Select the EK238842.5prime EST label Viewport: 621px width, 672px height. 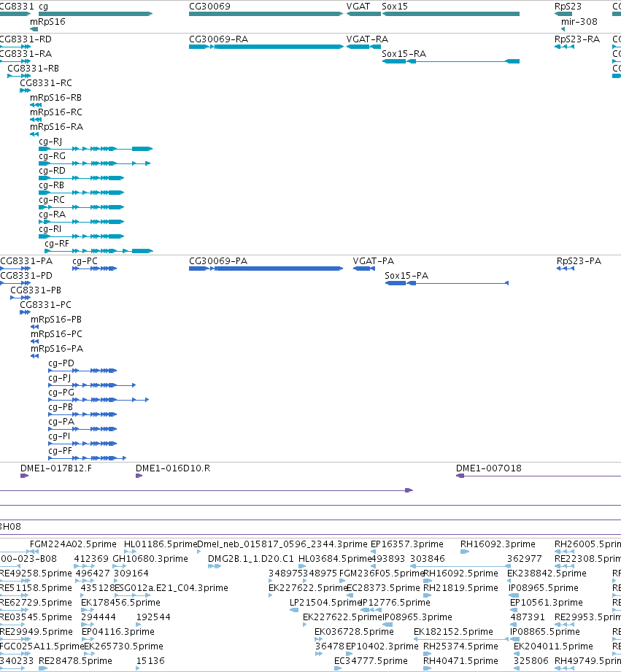coord(547,573)
